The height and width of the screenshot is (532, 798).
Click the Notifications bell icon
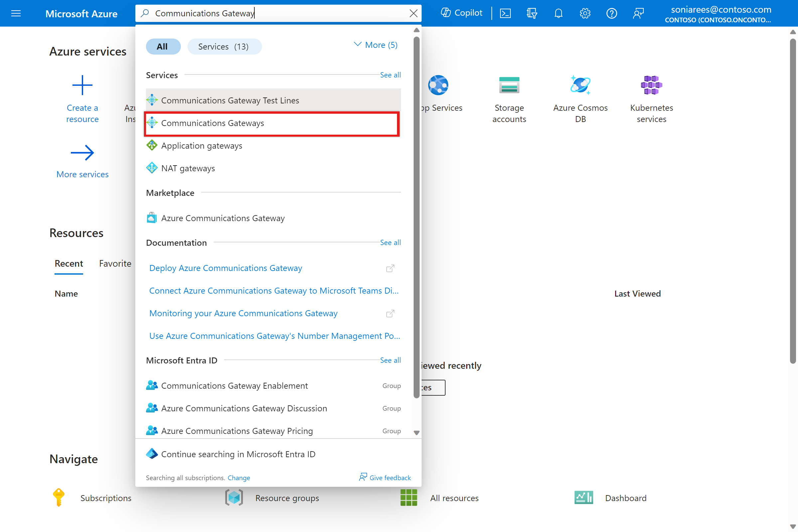(559, 13)
